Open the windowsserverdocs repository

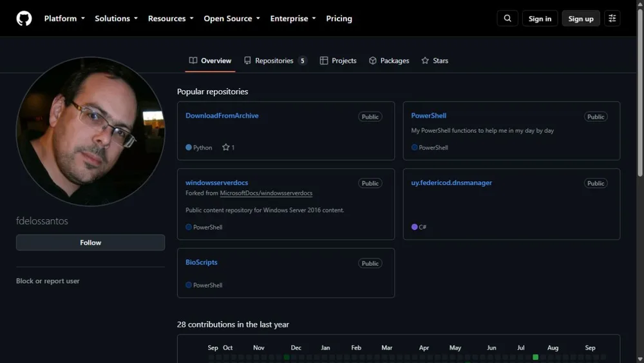coord(216,182)
